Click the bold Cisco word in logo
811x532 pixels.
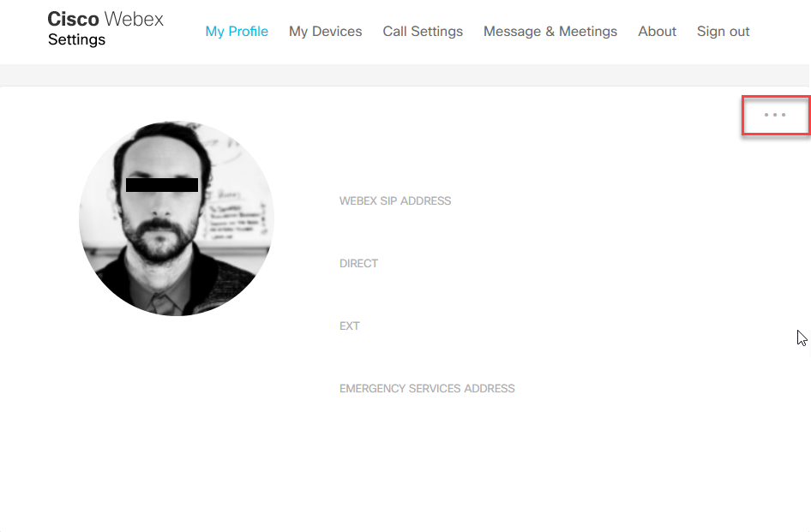click(x=73, y=20)
